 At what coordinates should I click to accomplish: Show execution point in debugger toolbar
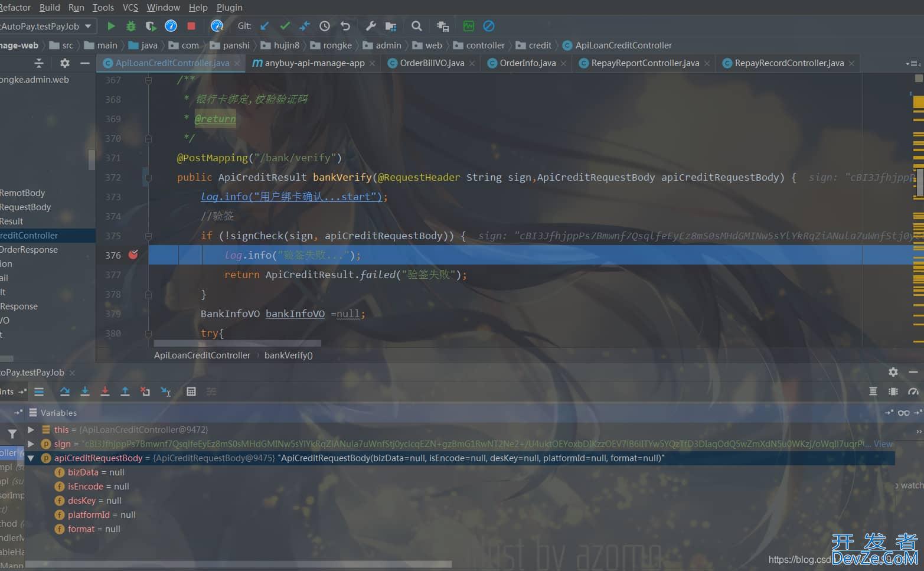click(39, 391)
